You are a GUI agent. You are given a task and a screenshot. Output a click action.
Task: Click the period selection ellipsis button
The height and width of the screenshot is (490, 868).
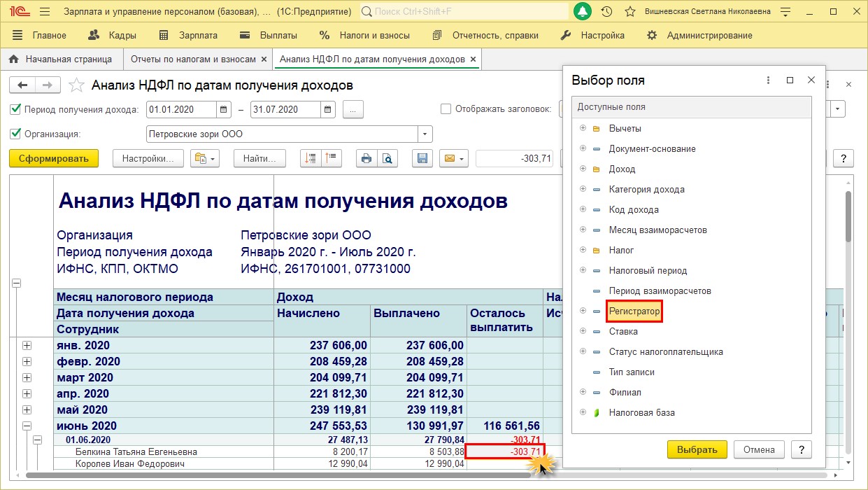[353, 109]
